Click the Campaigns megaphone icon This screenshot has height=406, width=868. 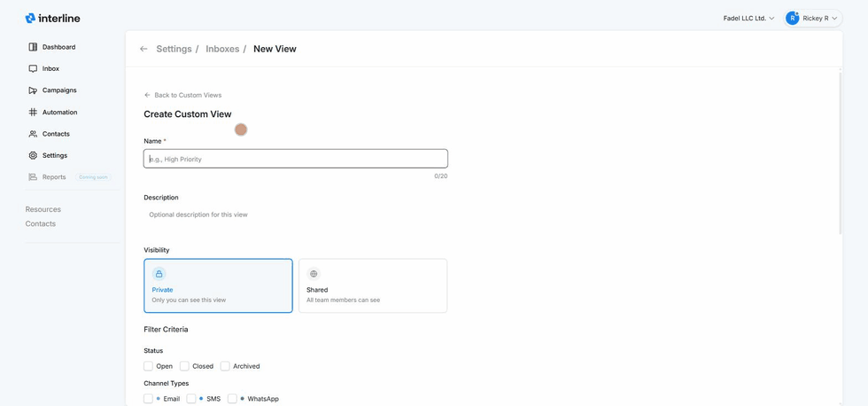(33, 90)
